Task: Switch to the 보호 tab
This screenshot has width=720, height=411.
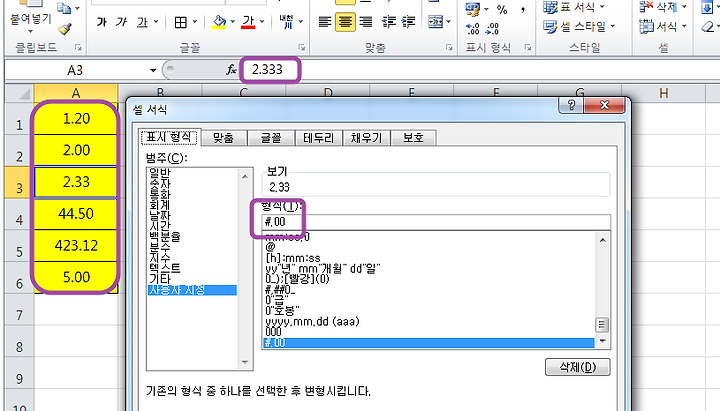Action: pos(413,138)
